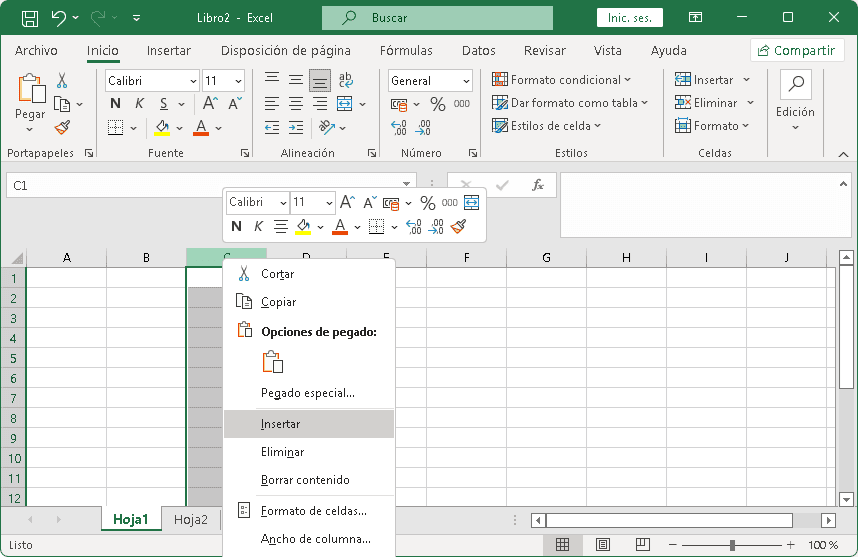Open the Datos ribbon tab
The width and height of the screenshot is (858, 557).
point(479,50)
